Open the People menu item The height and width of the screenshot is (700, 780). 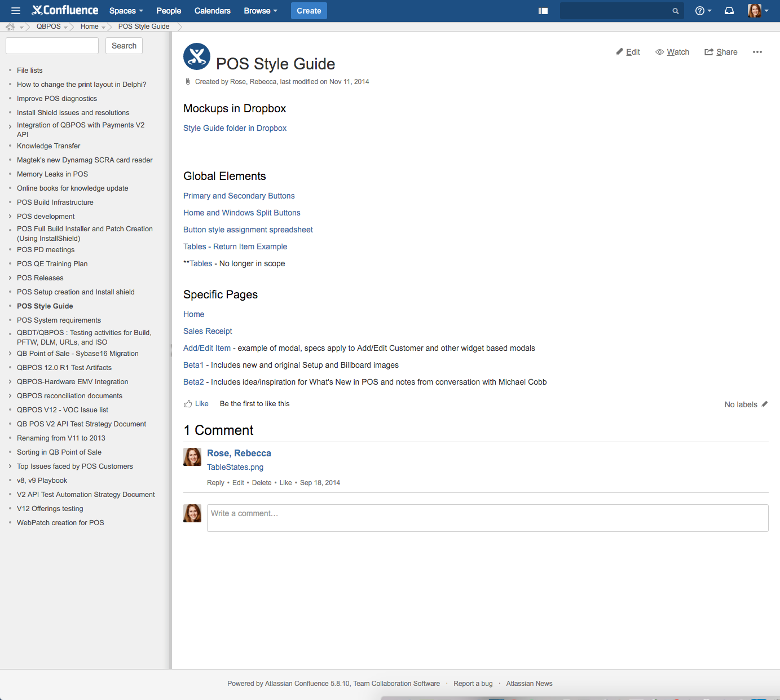click(169, 11)
